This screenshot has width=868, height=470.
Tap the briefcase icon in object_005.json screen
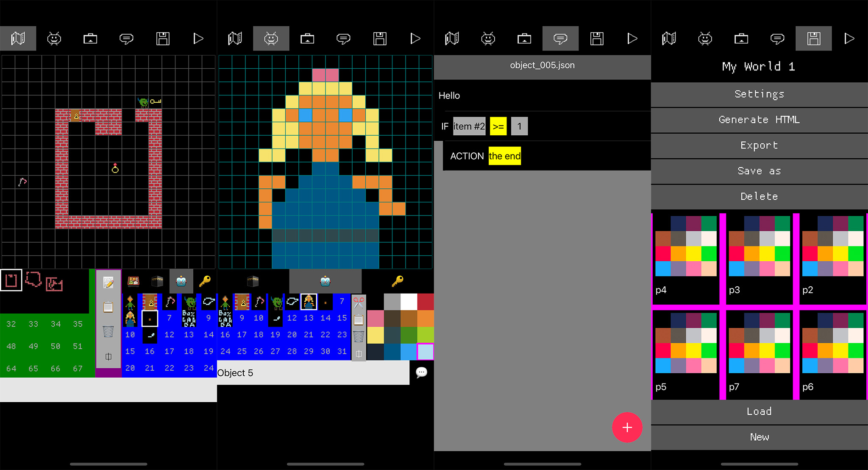point(524,39)
